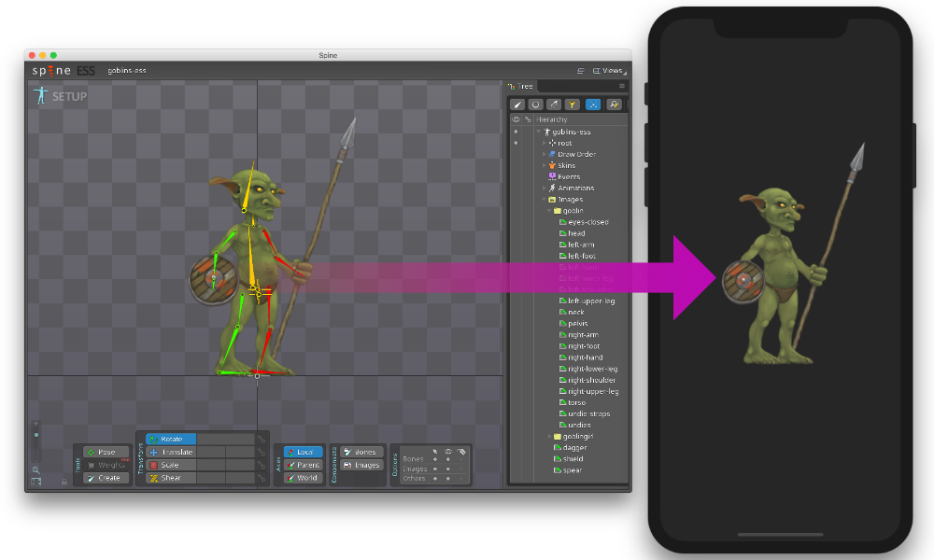
Task: Select the pelvis image in tree
Action: pyautogui.click(x=573, y=324)
